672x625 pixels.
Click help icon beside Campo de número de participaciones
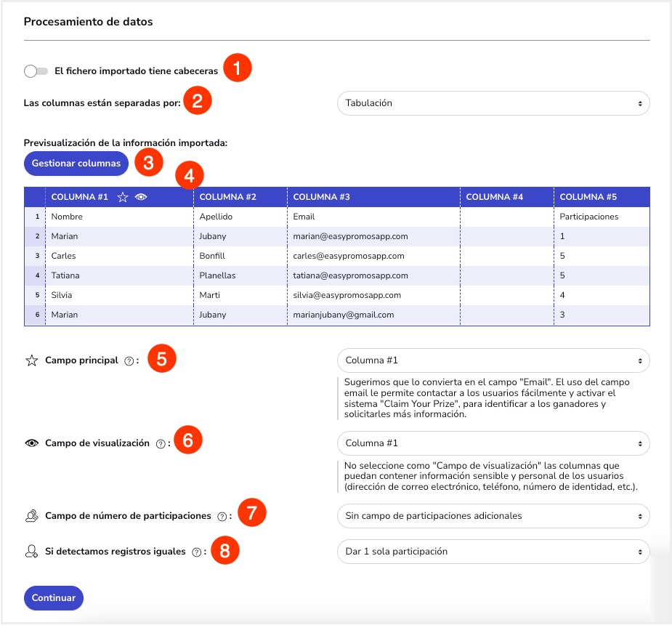[x=222, y=517]
